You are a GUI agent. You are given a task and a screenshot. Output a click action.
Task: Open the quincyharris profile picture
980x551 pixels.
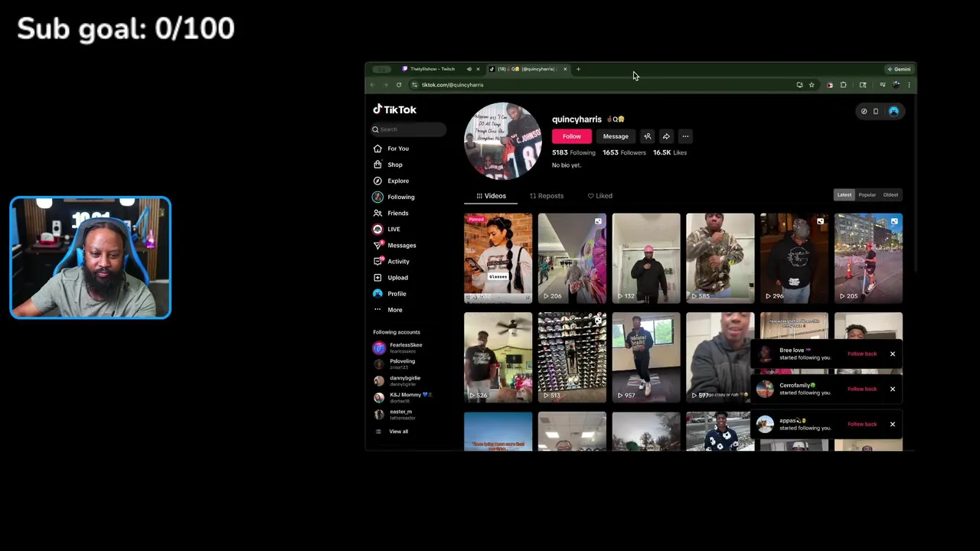[x=503, y=142]
